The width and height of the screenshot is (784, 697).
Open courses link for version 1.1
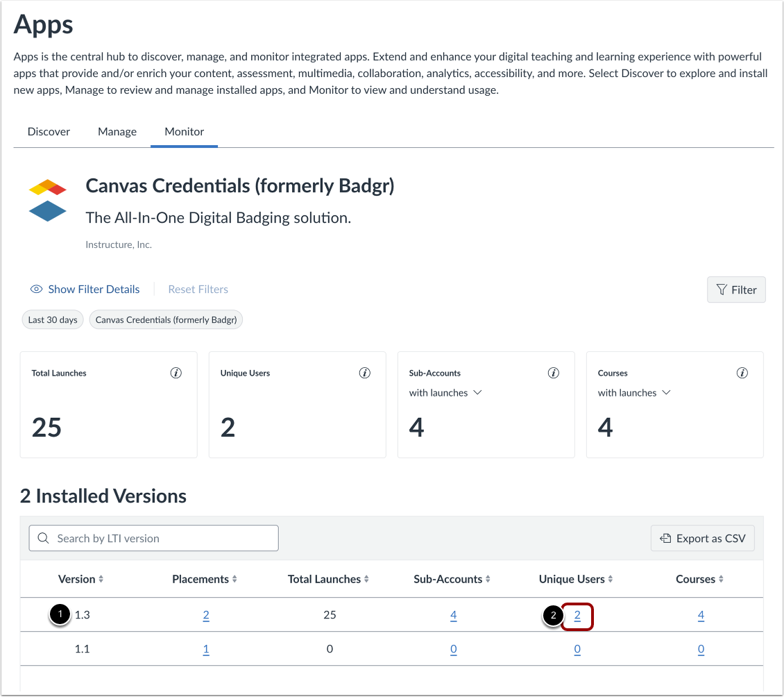click(x=701, y=649)
